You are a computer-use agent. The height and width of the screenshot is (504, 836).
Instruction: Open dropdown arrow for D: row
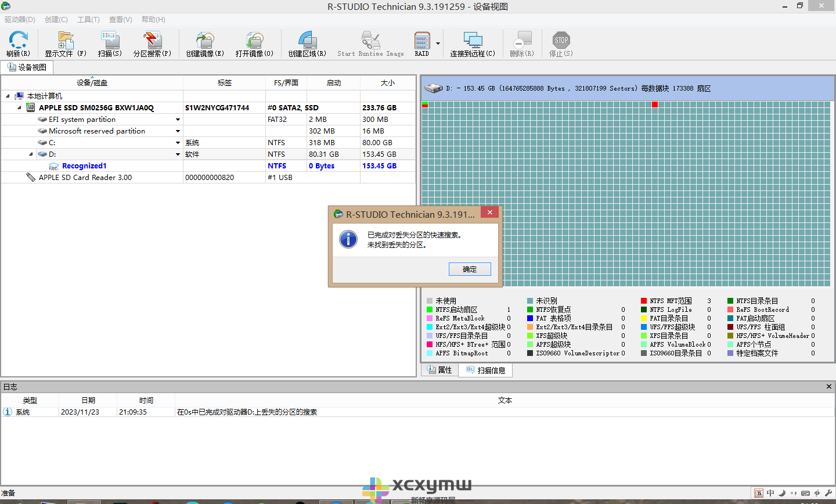pyautogui.click(x=178, y=154)
